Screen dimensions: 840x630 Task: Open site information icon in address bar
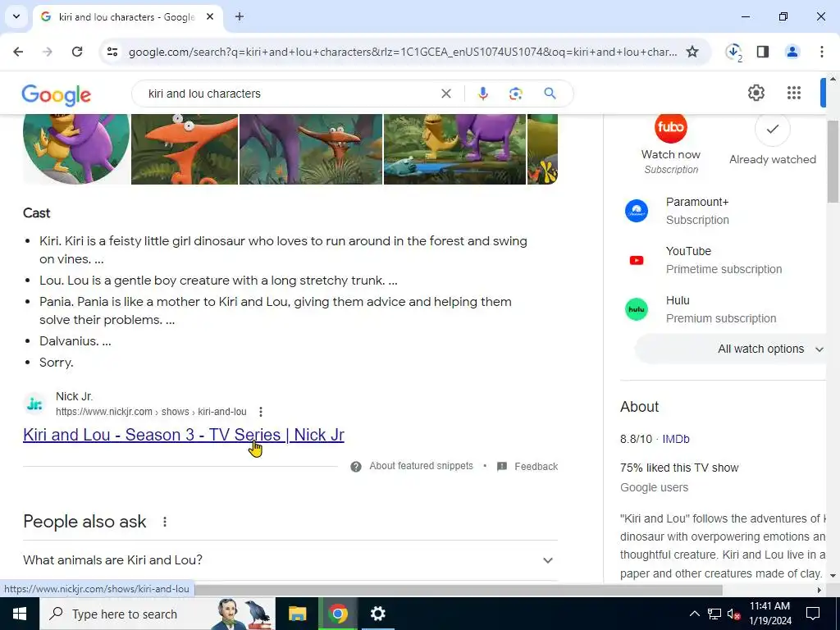[112, 52]
